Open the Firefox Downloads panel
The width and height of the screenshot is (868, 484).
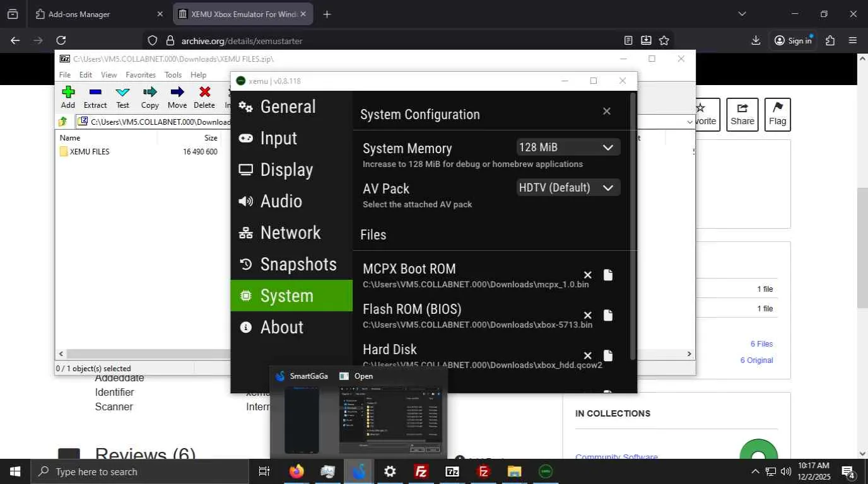pos(756,40)
